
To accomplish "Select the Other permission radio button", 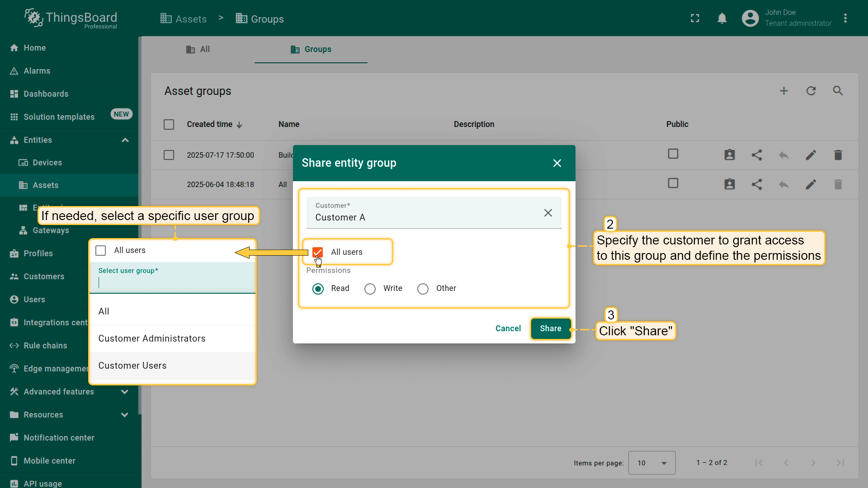I will coord(423,289).
